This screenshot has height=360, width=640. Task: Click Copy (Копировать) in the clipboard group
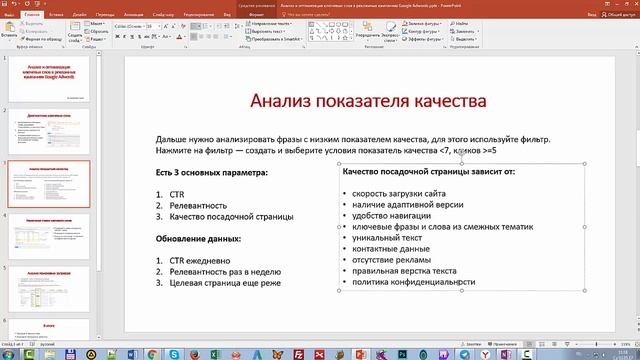point(33,31)
